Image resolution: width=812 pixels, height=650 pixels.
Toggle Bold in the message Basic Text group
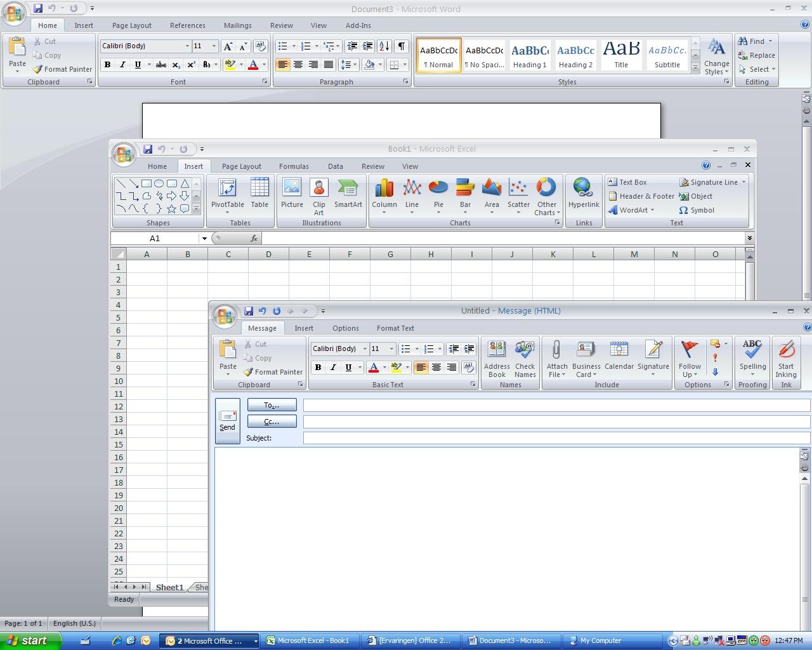(x=318, y=368)
